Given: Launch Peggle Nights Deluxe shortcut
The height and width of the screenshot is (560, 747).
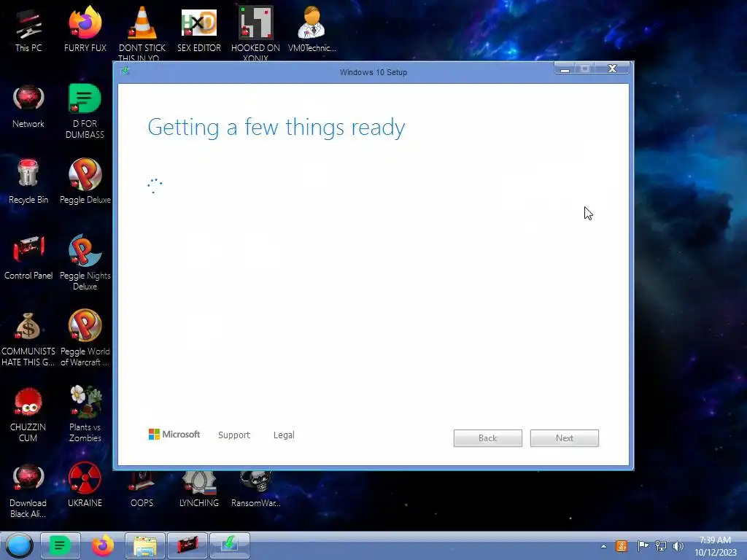Looking at the screenshot, I should click(85, 262).
